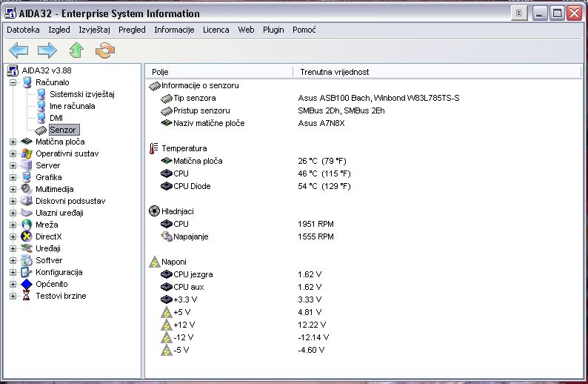Viewport: 588px width, 384px height.
Task: Open the Izvještaj menu
Action: 94,30
